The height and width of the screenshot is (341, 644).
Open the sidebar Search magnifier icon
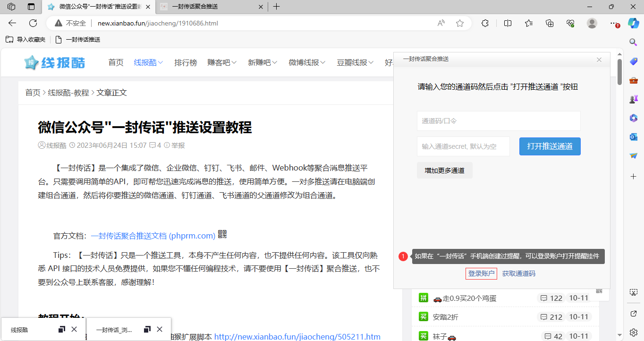click(634, 42)
